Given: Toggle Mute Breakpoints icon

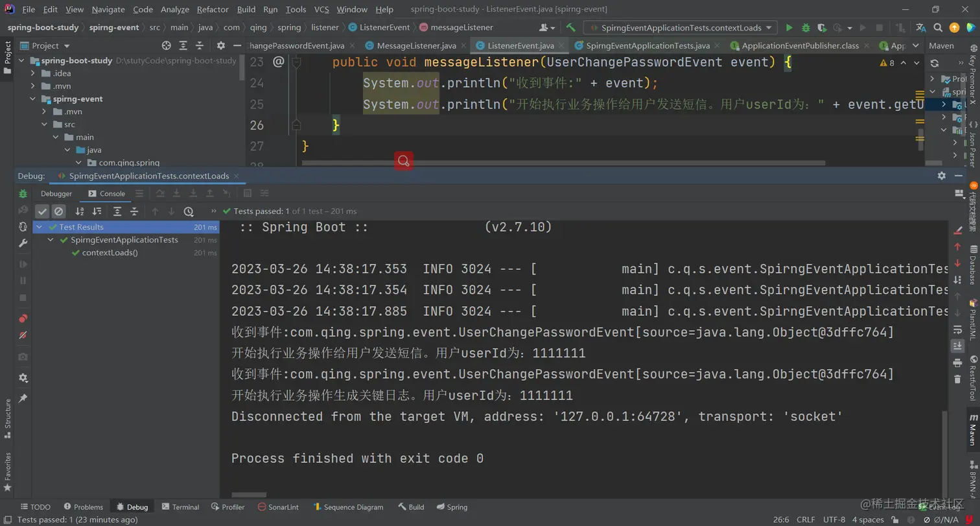Looking at the screenshot, I should [x=23, y=335].
